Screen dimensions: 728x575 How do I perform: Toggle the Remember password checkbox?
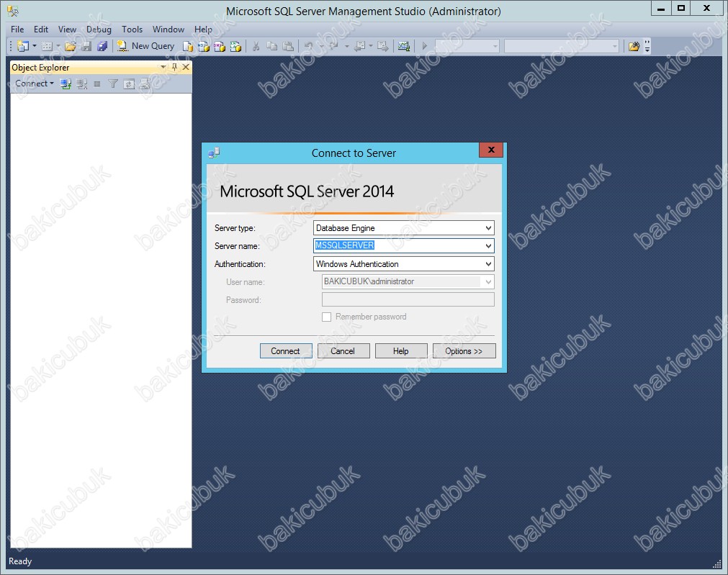pos(327,317)
